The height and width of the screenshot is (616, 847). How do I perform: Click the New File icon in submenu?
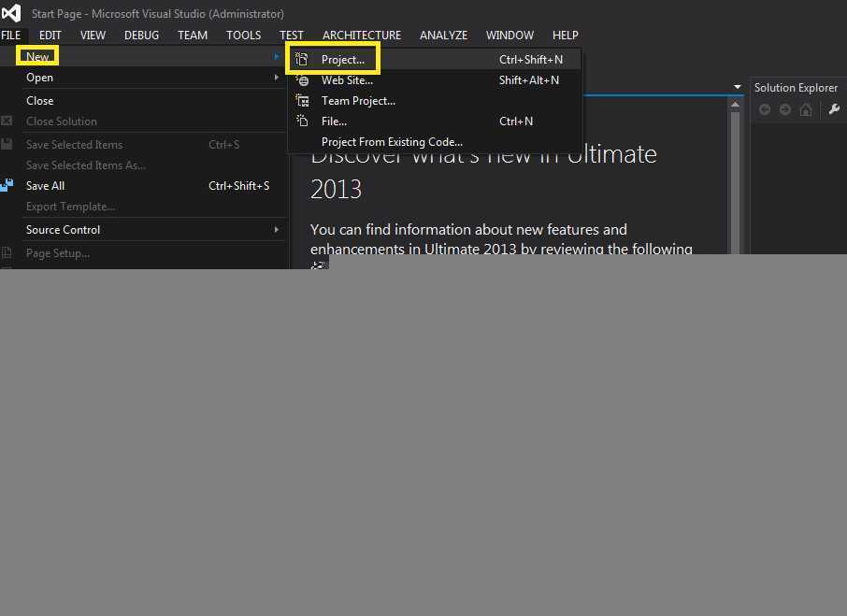pos(303,121)
